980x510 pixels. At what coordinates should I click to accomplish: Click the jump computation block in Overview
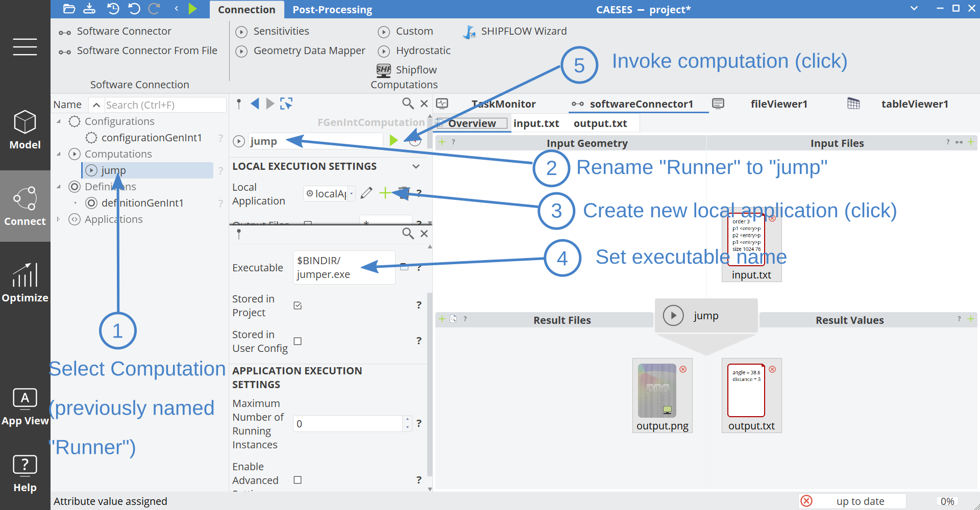point(706,316)
